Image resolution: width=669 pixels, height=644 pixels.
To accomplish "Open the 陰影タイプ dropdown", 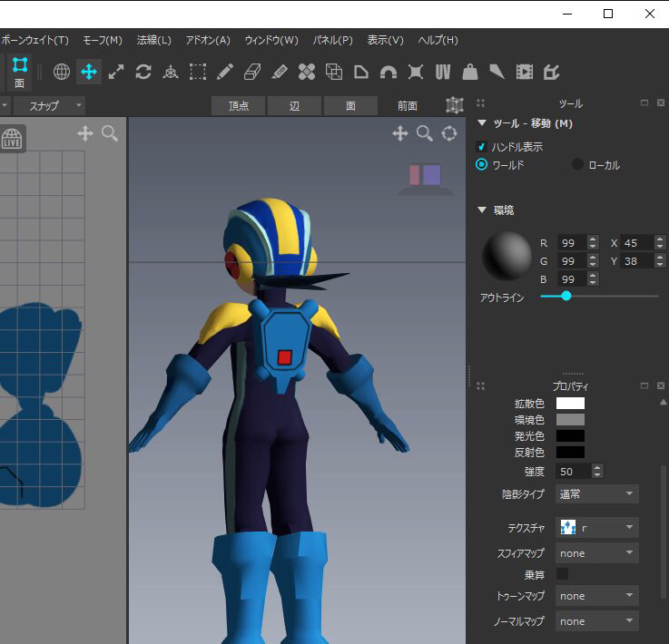I will point(598,494).
